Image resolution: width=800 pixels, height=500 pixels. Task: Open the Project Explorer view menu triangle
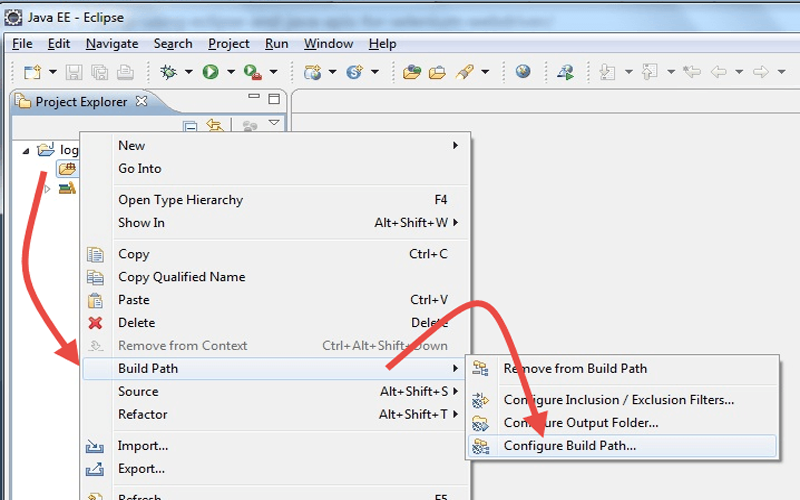pyautogui.click(x=274, y=123)
